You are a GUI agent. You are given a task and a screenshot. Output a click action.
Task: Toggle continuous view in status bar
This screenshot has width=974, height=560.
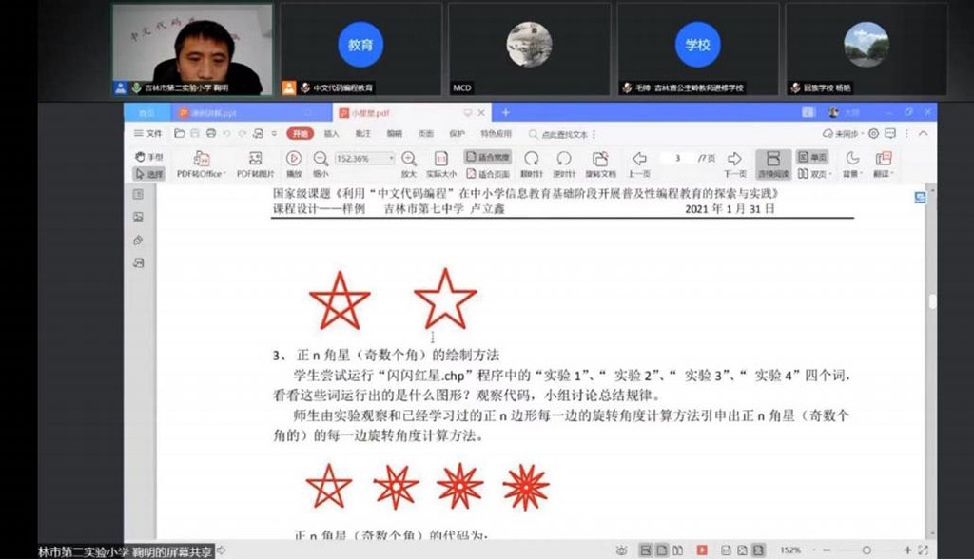[x=646, y=550]
